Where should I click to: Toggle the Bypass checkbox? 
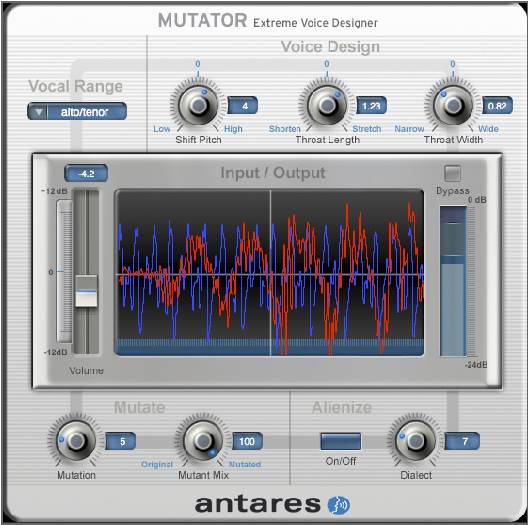[x=452, y=173]
